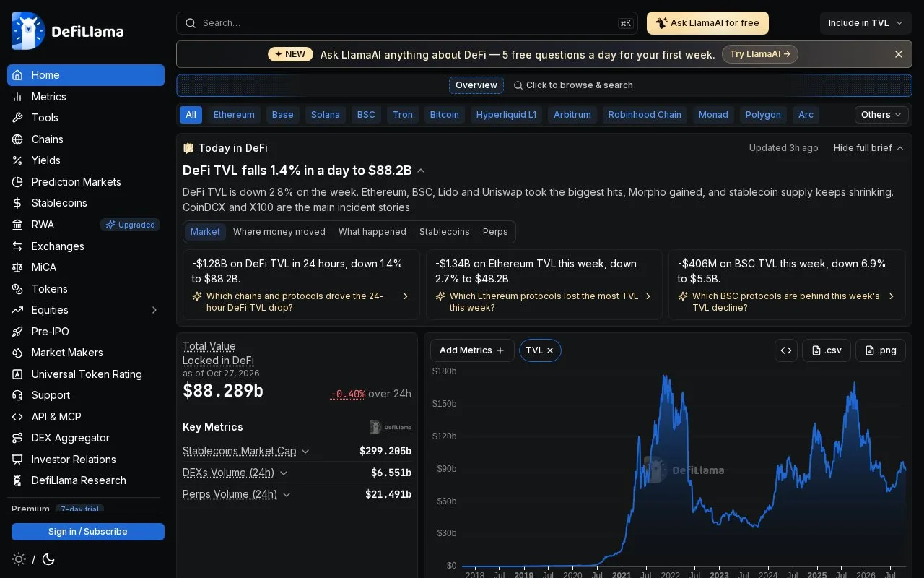Select the Perps brief tab
The image size is (924, 578).
click(x=495, y=232)
